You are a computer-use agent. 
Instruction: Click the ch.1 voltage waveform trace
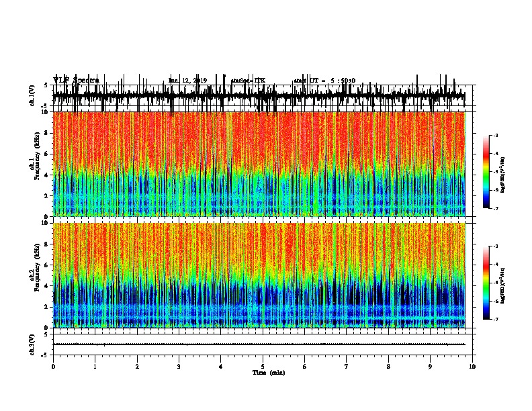259,95
